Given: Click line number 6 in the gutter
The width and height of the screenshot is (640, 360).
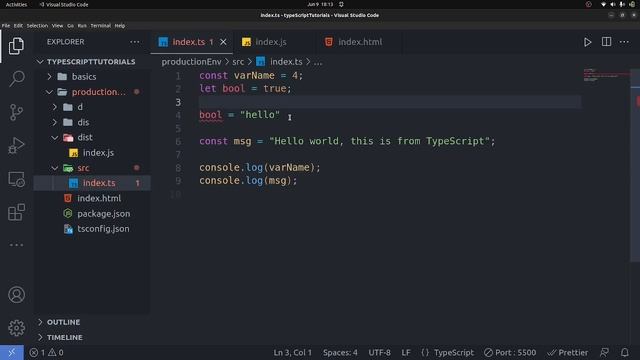Looking at the screenshot, I should (x=178, y=142).
